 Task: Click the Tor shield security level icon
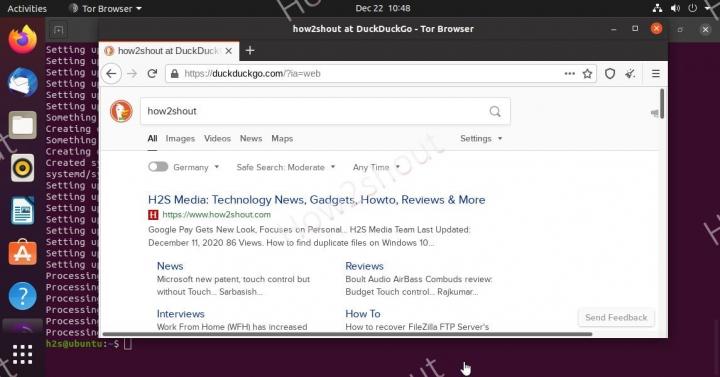[609, 73]
